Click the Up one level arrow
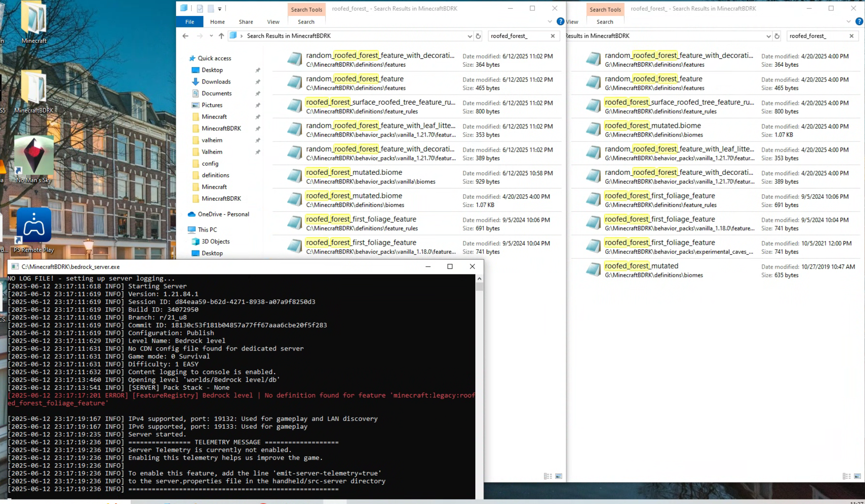Viewport: 865px width, 504px height. 221,36
